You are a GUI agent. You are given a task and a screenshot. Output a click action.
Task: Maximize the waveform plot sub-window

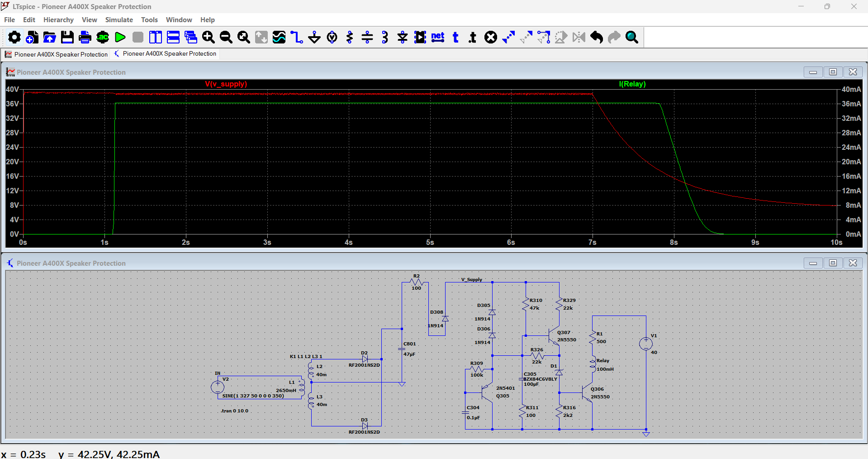click(x=833, y=72)
